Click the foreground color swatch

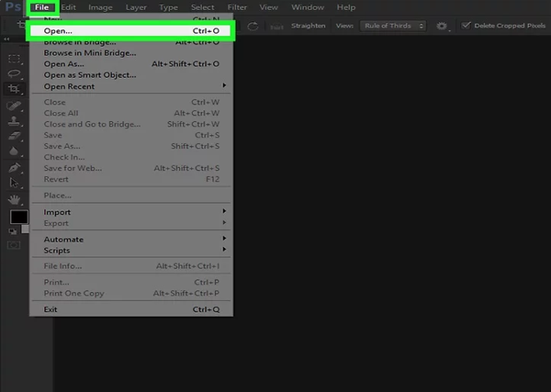click(19, 217)
